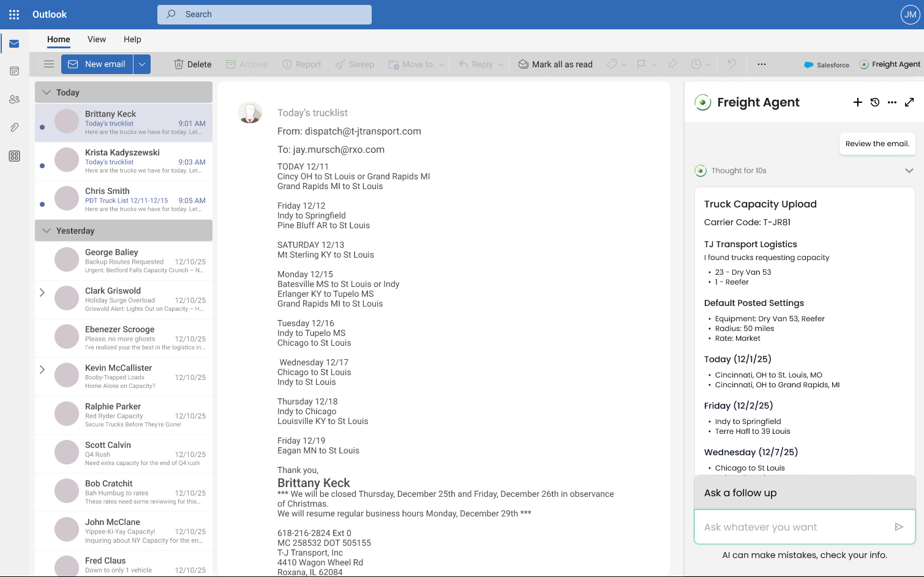Viewport: 924px width, 577px height.
Task: Open the Calendar icon in left sidebar
Action: (14, 71)
